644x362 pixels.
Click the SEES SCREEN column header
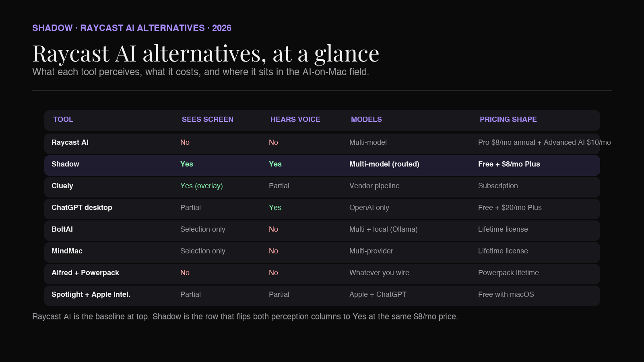tap(208, 119)
